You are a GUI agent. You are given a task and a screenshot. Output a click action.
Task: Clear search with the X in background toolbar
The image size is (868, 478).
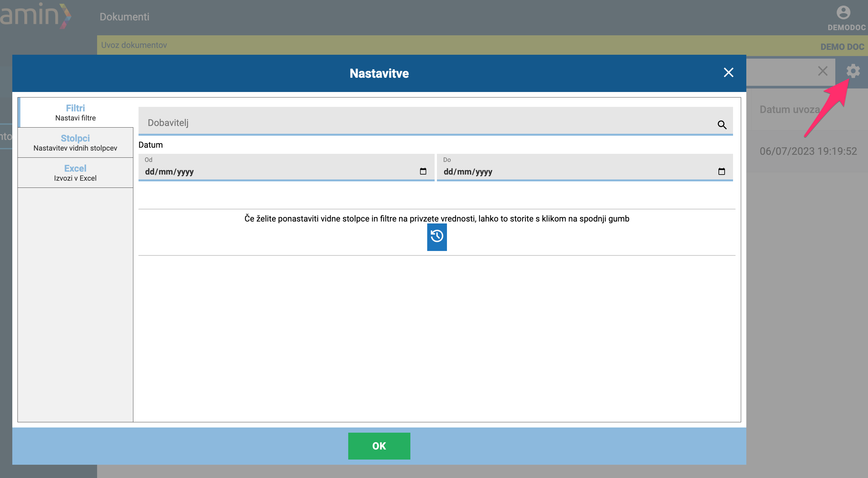coord(822,71)
